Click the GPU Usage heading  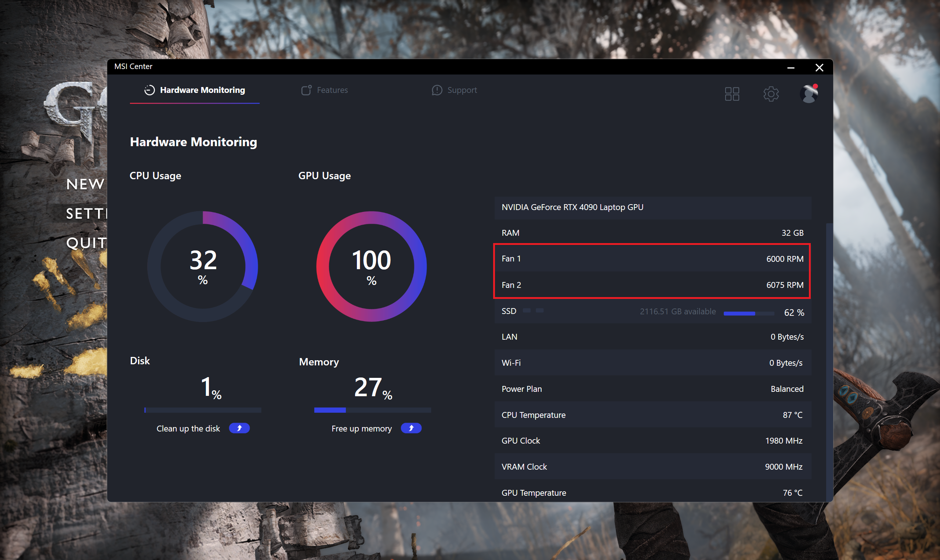[324, 176]
